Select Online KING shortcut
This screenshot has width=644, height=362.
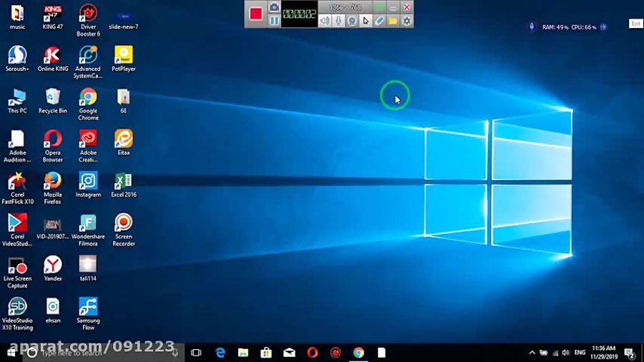pos(53,59)
